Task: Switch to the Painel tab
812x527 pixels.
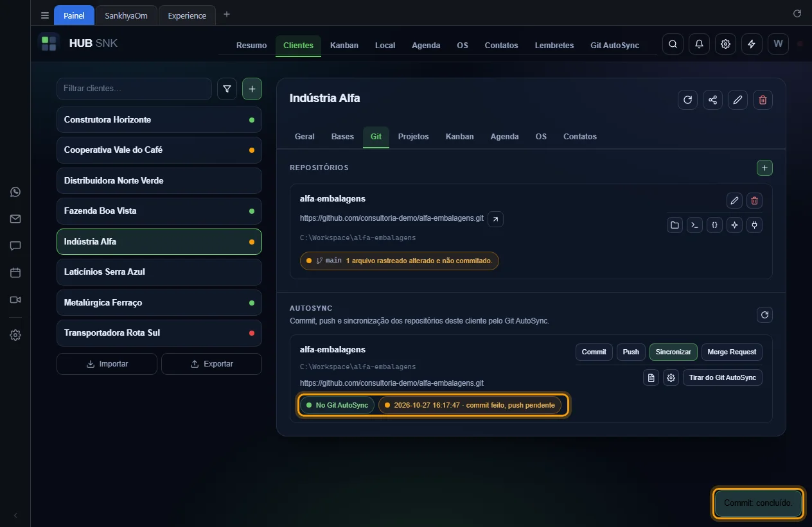Action: click(x=74, y=15)
